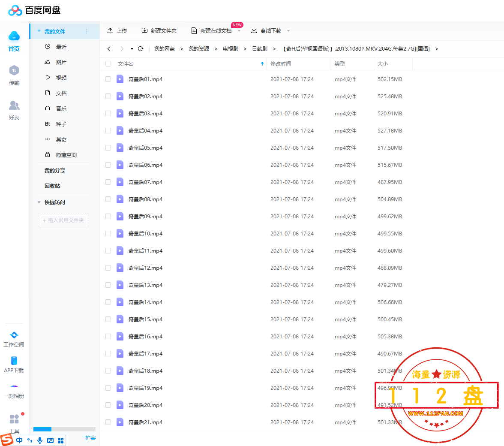
Task: Collapse the 快捷访问 section arrow
Action: (39, 202)
